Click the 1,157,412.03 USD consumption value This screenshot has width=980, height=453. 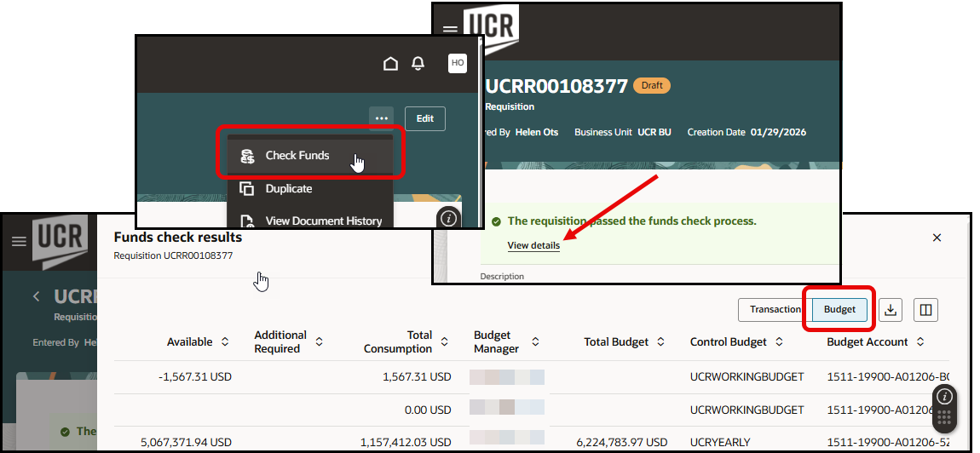[406, 443]
